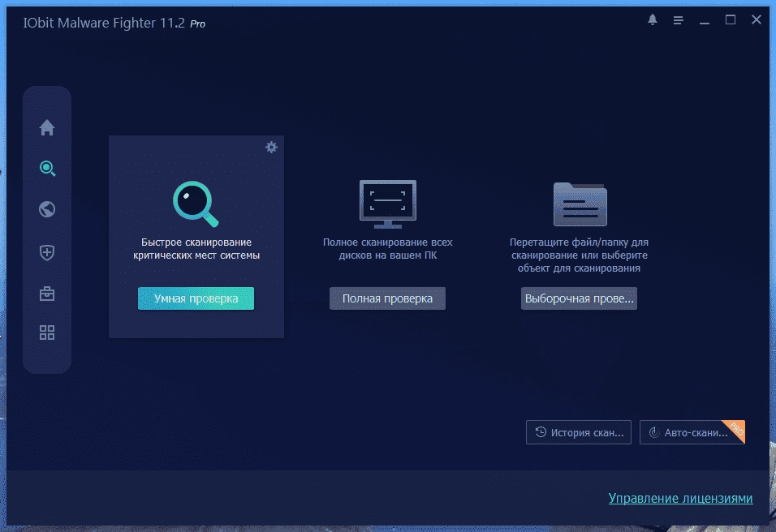Open the Tools briefcase sidebar icon
Image resolution: width=776 pixels, height=532 pixels.
[47, 294]
